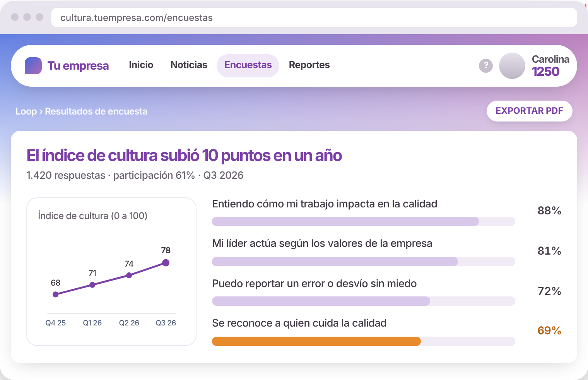Click the 1.420 respuestas subtitle line
This screenshot has width=588, height=380.
pos(135,175)
